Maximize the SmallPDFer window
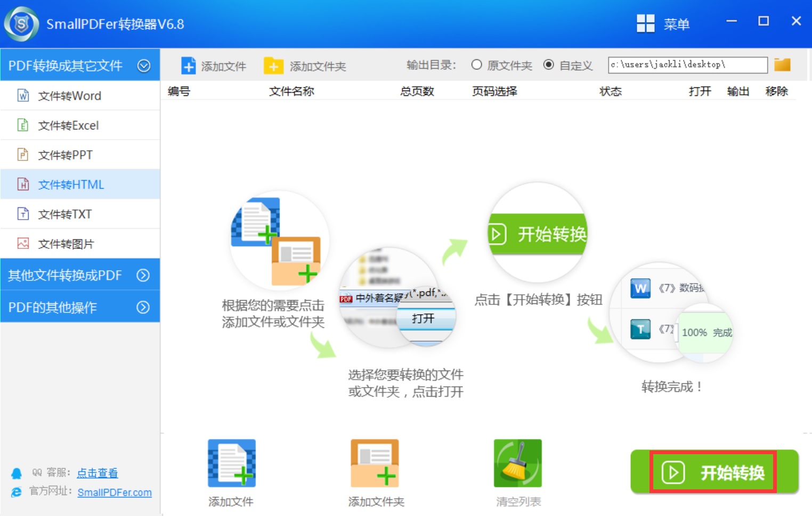812x516 pixels. (764, 21)
